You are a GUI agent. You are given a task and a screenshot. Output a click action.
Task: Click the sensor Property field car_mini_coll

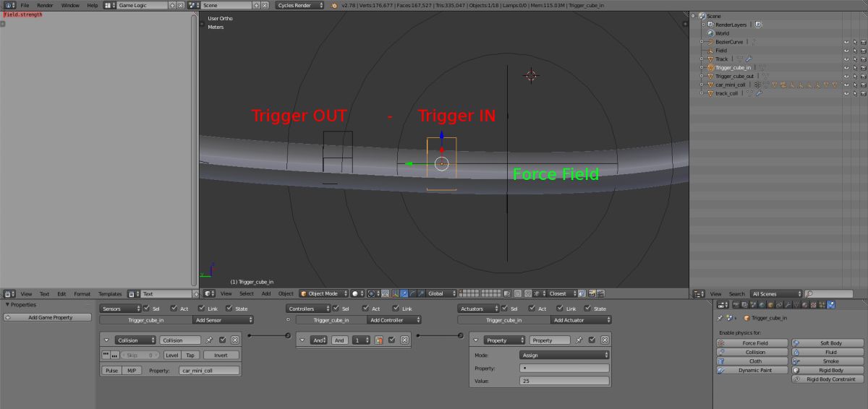point(210,370)
